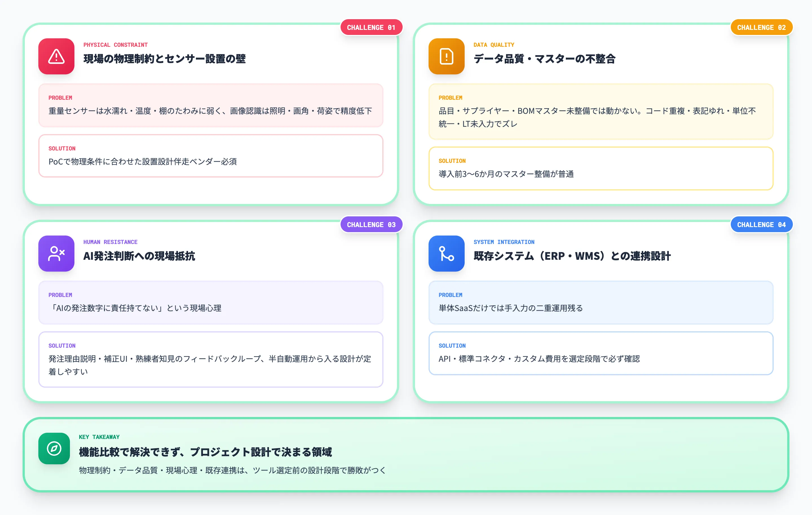This screenshot has width=812, height=515.
Task: Open the CHALLENGE 01 badge
Action: pyautogui.click(x=371, y=27)
